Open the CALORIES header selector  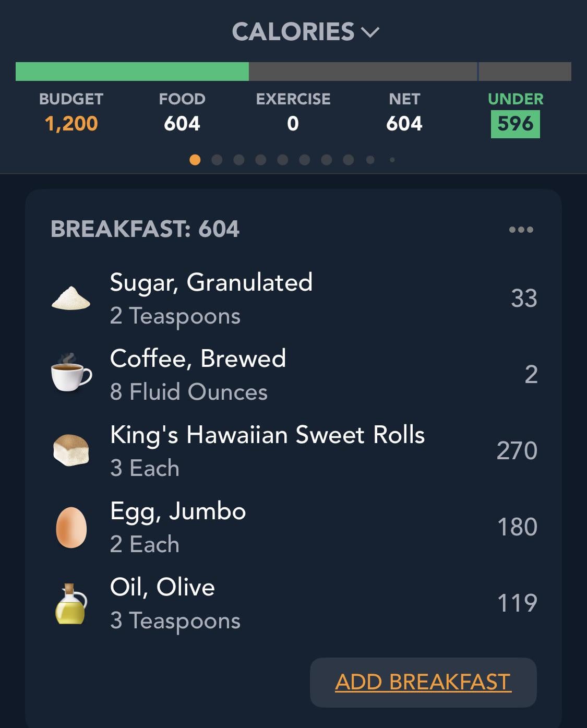click(x=306, y=32)
